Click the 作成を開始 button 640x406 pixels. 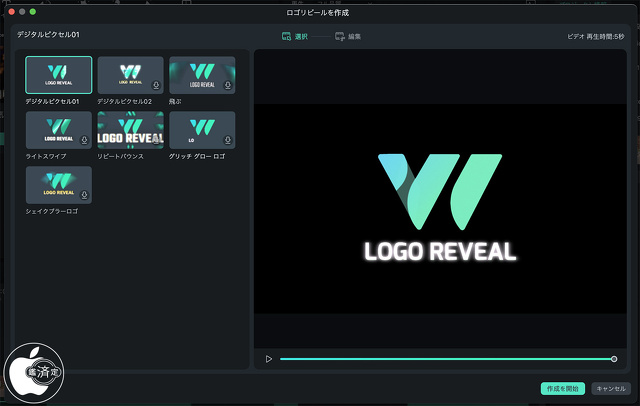[561, 388]
